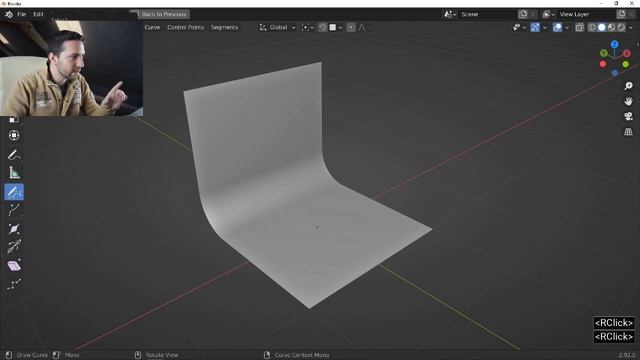640x360 pixels.
Task: Open the Curve menu
Action: point(152,27)
